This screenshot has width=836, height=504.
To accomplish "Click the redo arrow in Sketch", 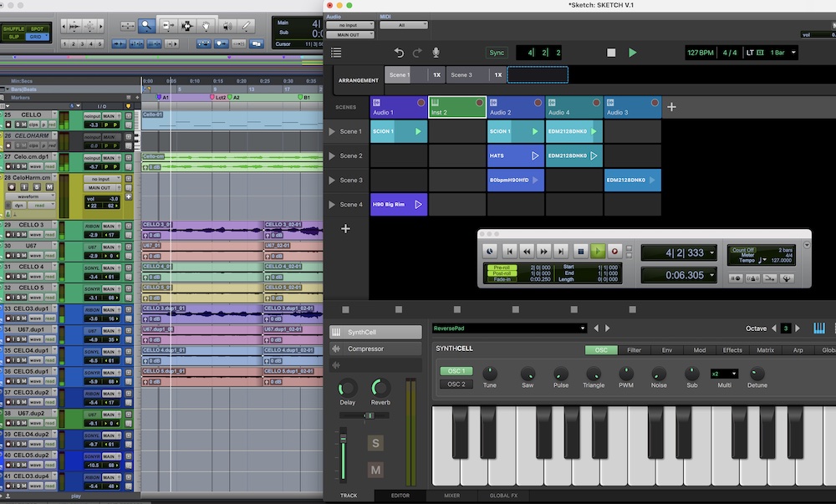I will 417,52.
